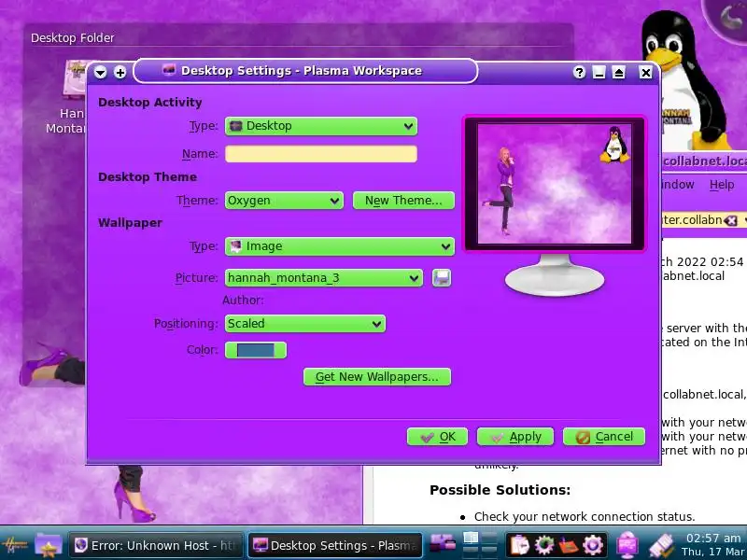Click the purple gear system tray icon
The image size is (747, 560).
[593, 545]
